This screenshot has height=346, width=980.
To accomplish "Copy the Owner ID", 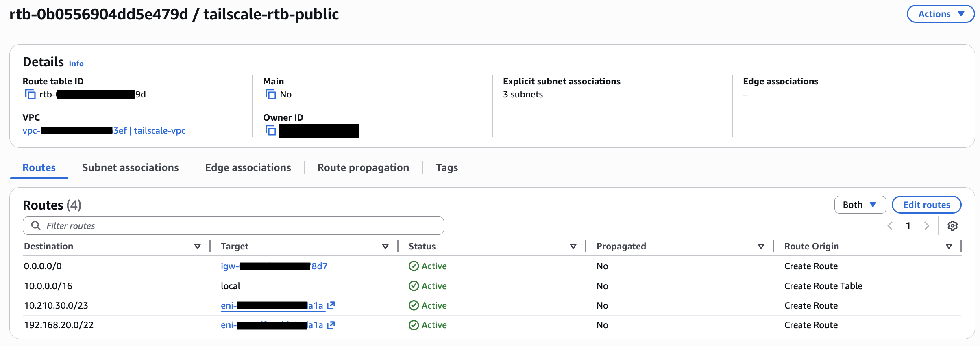I will (x=270, y=130).
